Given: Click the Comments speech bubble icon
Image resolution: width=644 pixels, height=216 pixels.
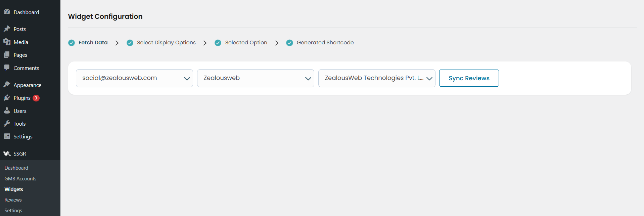Looking at the screenshot, I should tap(7, 68).
